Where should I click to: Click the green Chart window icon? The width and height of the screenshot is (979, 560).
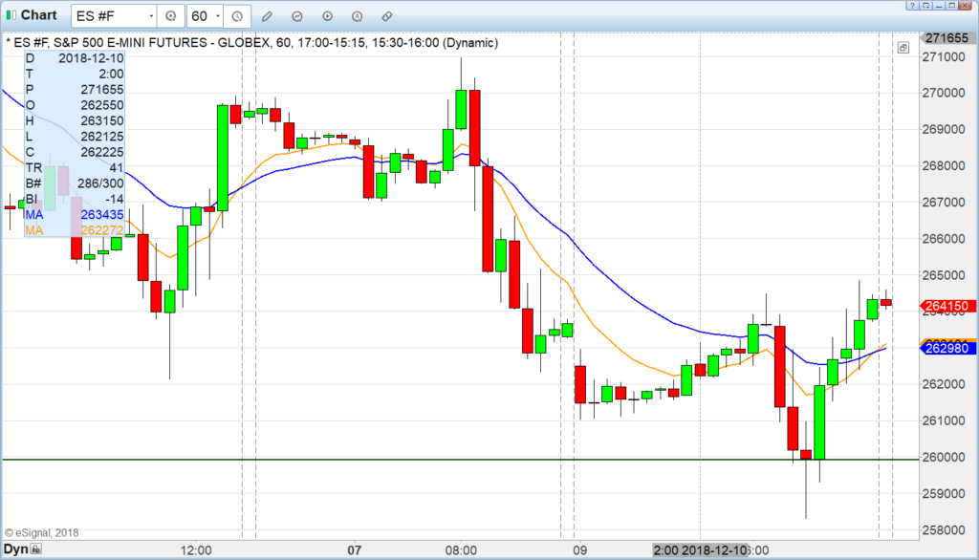click(11, 15)
